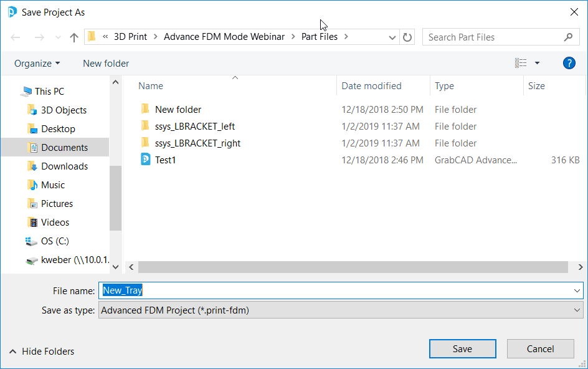Click the File name text field
Image resolution: width=588 pixels, height=369 pixels.
tap(336, 290)
